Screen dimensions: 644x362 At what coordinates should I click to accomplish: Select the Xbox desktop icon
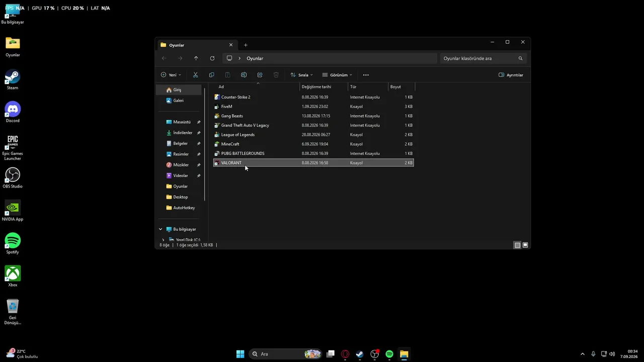pyautogui.click(x=13, y=277)
